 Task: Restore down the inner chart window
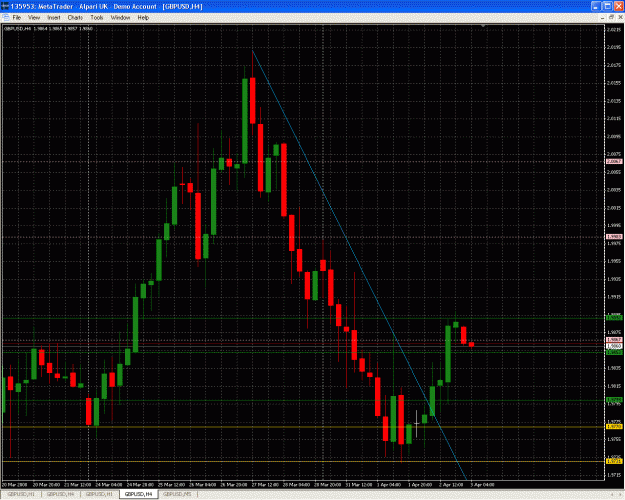(612, 18)
